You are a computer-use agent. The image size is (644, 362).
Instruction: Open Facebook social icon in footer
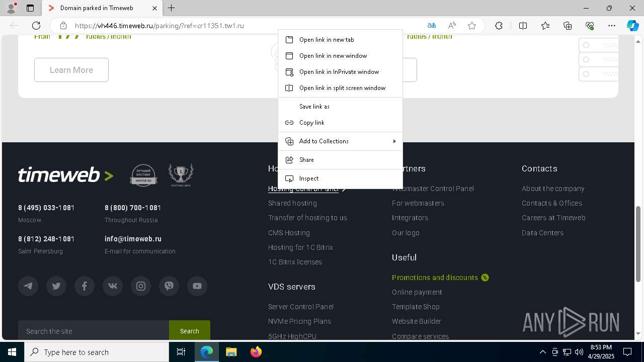pyautogui.click(x=85, y=286)
